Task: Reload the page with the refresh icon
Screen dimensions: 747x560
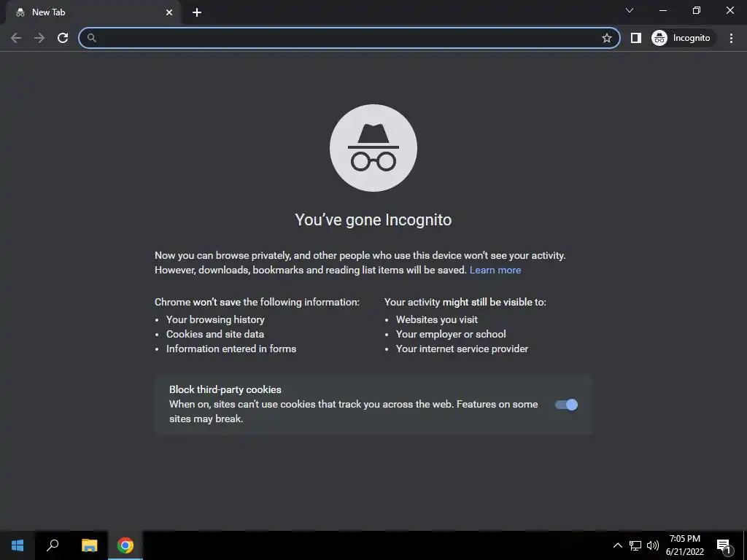Action: [x=63, y=38]
